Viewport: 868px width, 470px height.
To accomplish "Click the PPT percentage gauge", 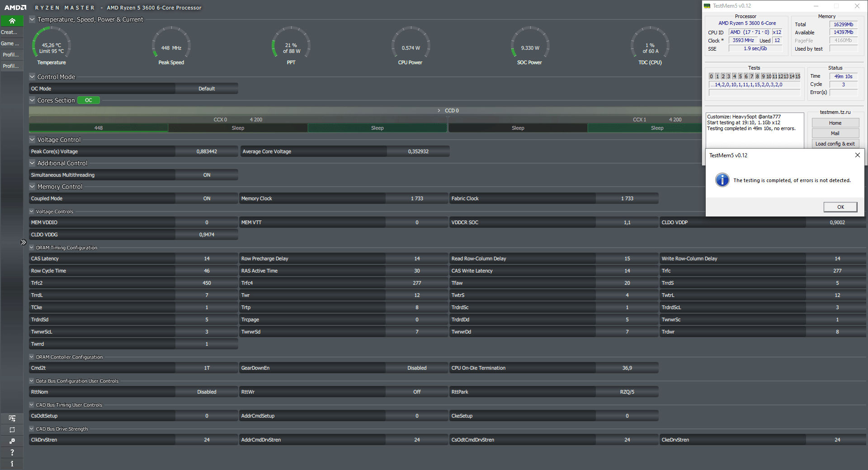I will pyautogui.click(x=291, y=45).
